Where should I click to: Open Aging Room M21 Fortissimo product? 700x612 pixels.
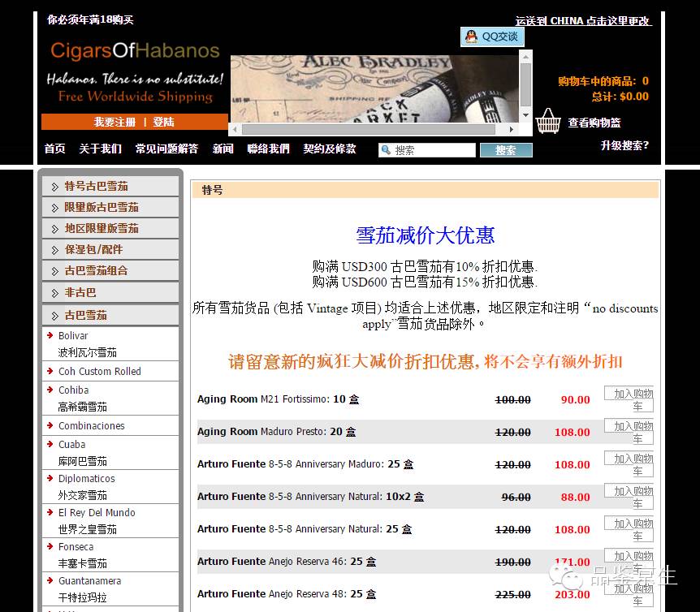pyautogui.click(x=278, y=399)
